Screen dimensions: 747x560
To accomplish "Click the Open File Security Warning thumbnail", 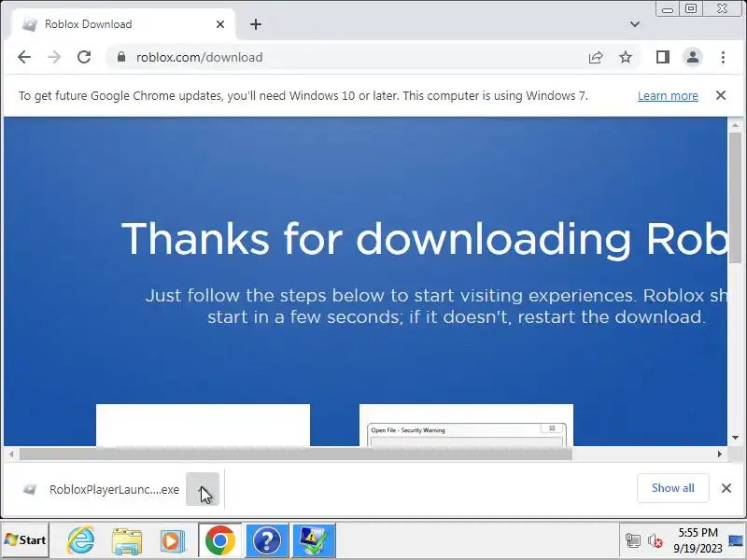I will pyautogui.click(x=466, y=426).
